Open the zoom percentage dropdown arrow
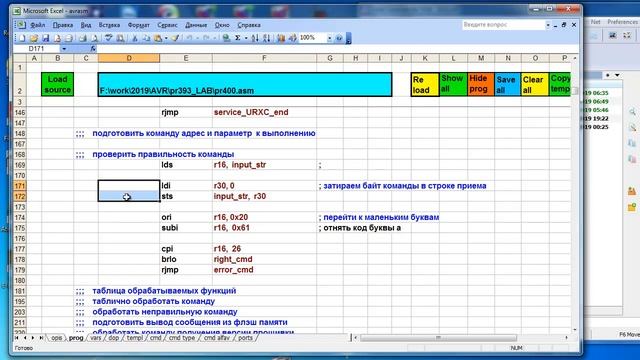Screen dimensions: 640x360 (329, 38)
